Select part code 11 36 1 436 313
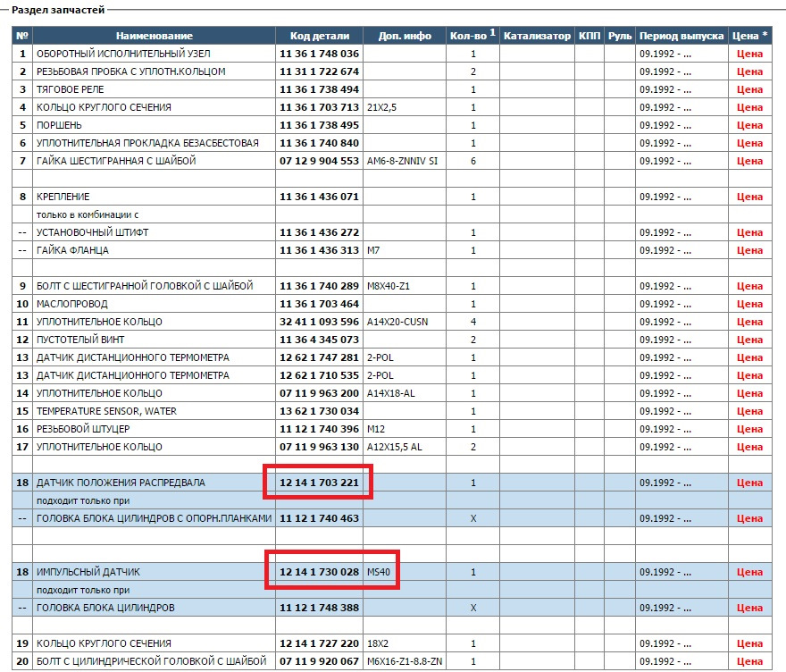The image size is (786, 672). coord(320,250)
